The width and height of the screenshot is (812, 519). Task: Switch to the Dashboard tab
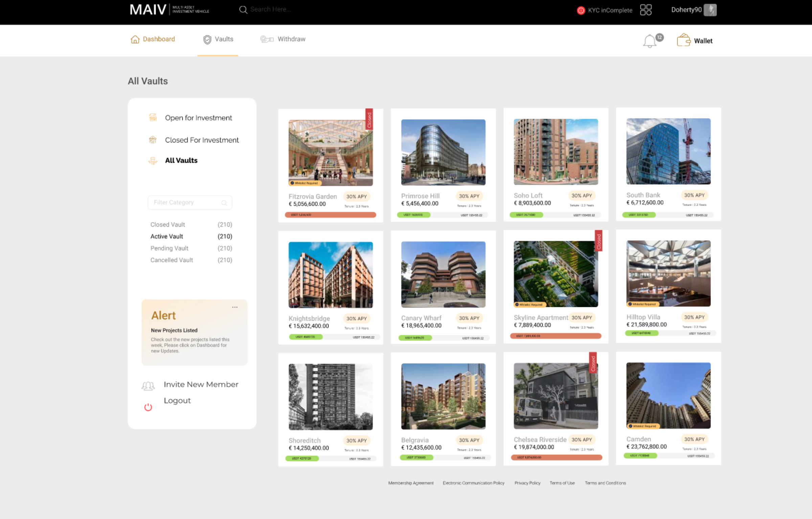point(153,39)
